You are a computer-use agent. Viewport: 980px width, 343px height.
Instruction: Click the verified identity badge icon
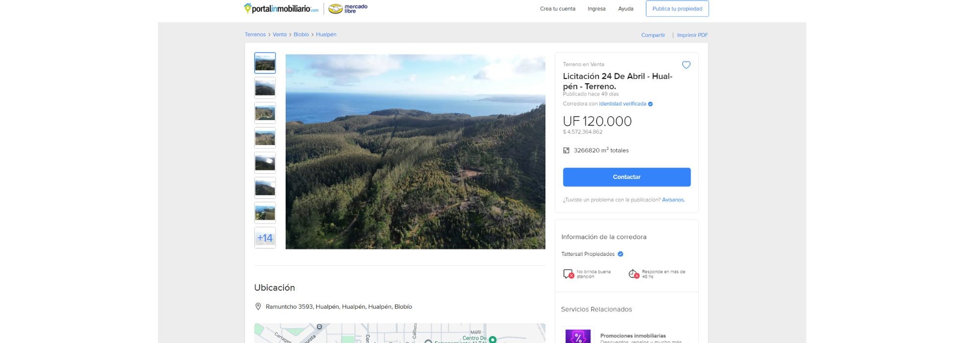click(x=650, y=104)
